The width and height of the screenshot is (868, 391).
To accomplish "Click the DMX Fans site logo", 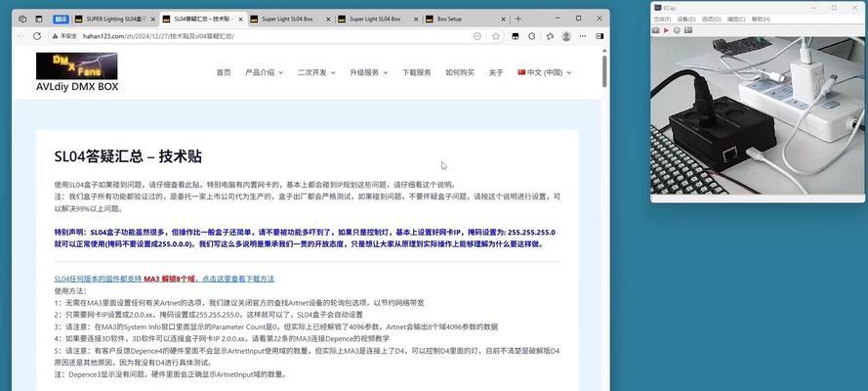I will click(76, 65).
